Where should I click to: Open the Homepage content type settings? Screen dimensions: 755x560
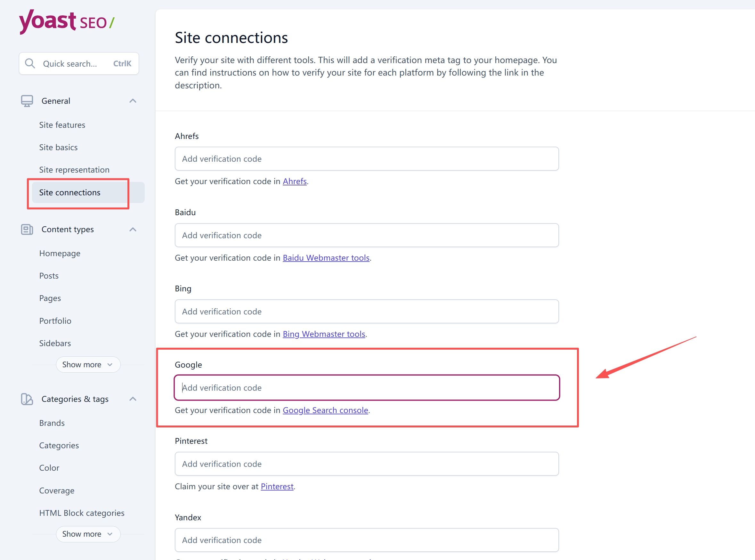(60, 253)
